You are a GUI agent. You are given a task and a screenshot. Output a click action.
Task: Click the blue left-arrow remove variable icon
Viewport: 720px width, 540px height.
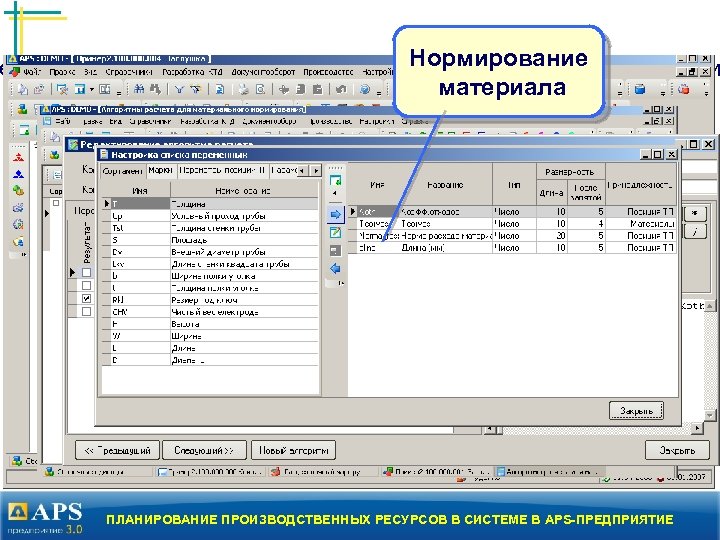(336, 269)
